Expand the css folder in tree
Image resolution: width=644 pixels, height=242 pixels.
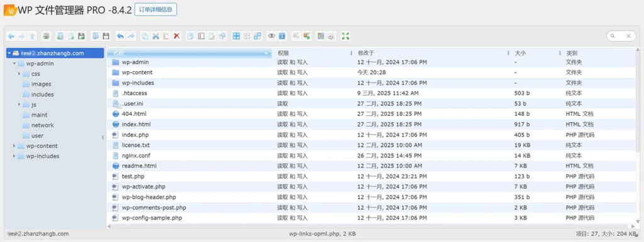[19, 74]
